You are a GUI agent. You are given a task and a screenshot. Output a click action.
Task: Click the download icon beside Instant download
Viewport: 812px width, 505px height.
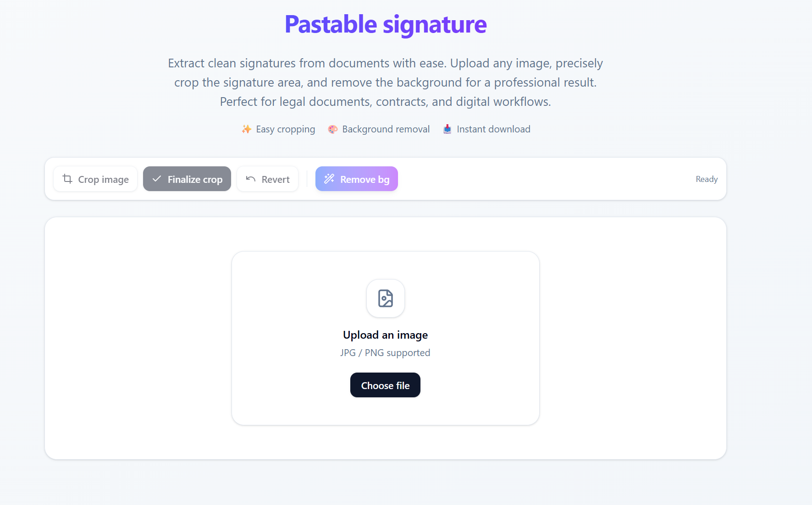click(447, 129)
